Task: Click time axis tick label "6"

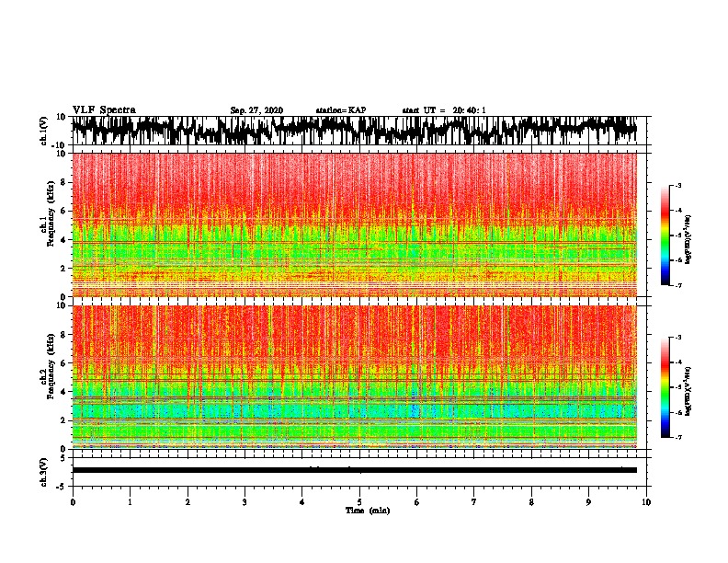Action: pos(416,502)
